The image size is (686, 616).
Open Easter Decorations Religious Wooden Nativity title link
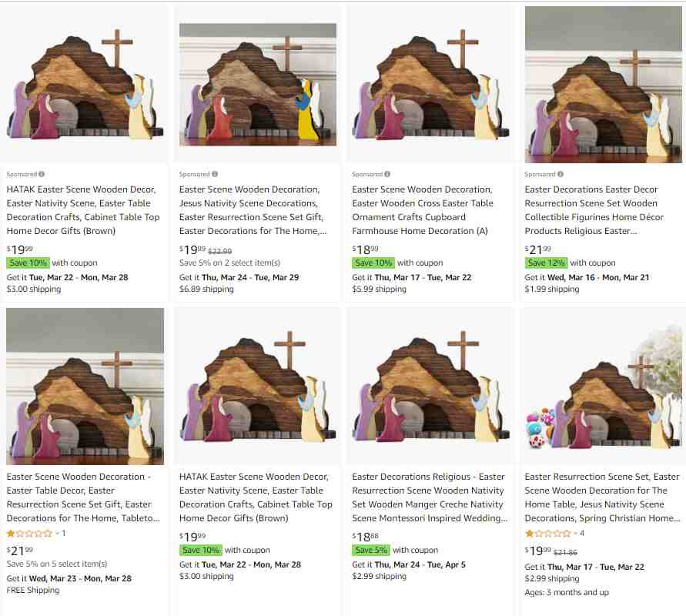pyautogui.click(x=430, y=497)
